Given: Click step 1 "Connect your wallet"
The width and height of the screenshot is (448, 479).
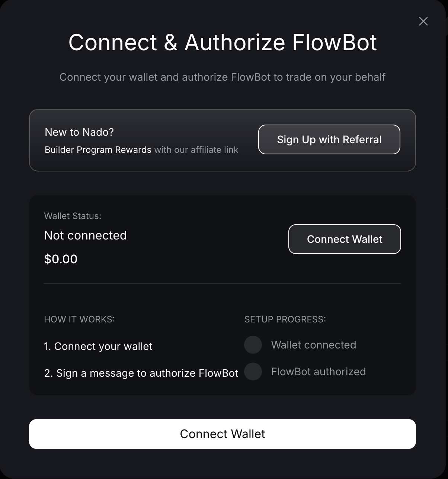Looking at the screenshot, I should point(98,346).
